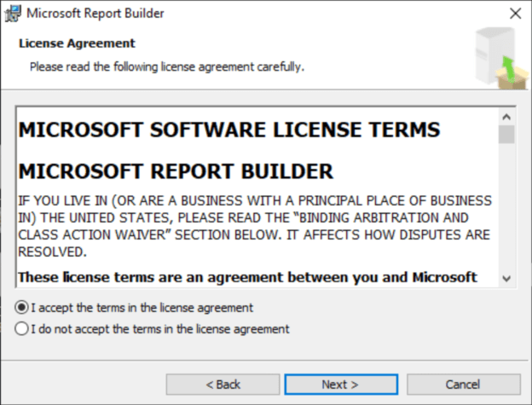Choose 'I do not accept the terms' option
This screenshot has height=405, width=532.
pos(22,328)
